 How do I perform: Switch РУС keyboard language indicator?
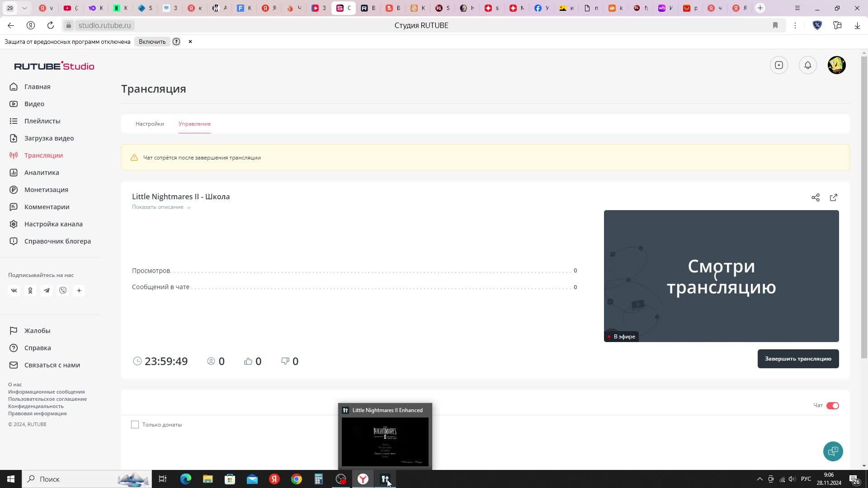click(806, 479)
